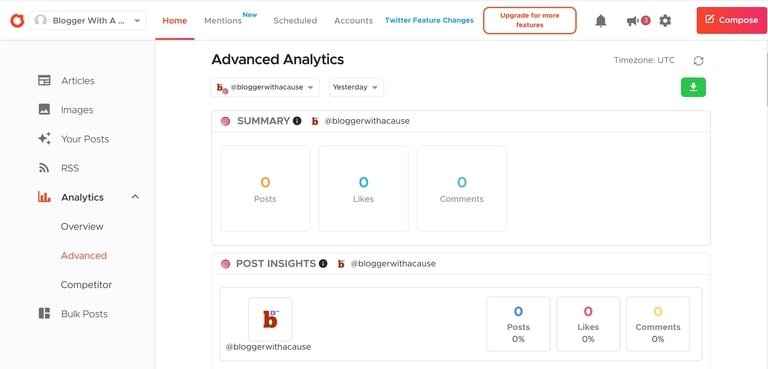Click the Compose button

pos(732,21)
